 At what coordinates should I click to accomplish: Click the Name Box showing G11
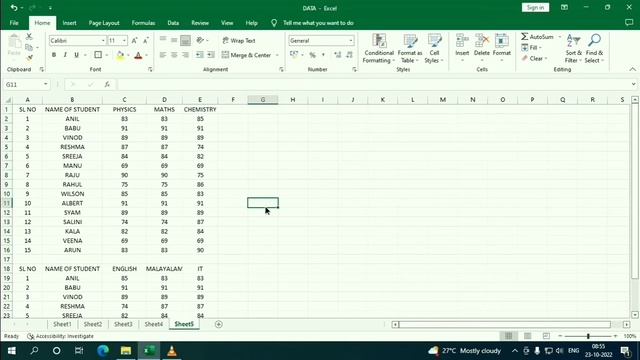(x=22, y=84)
